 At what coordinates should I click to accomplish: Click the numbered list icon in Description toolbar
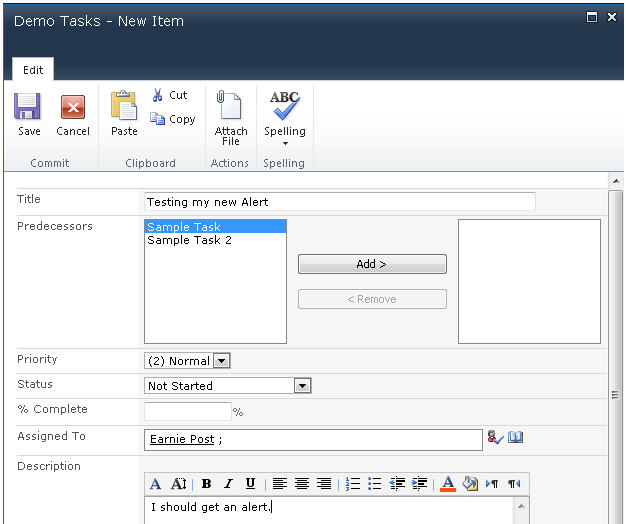[353, 484]
